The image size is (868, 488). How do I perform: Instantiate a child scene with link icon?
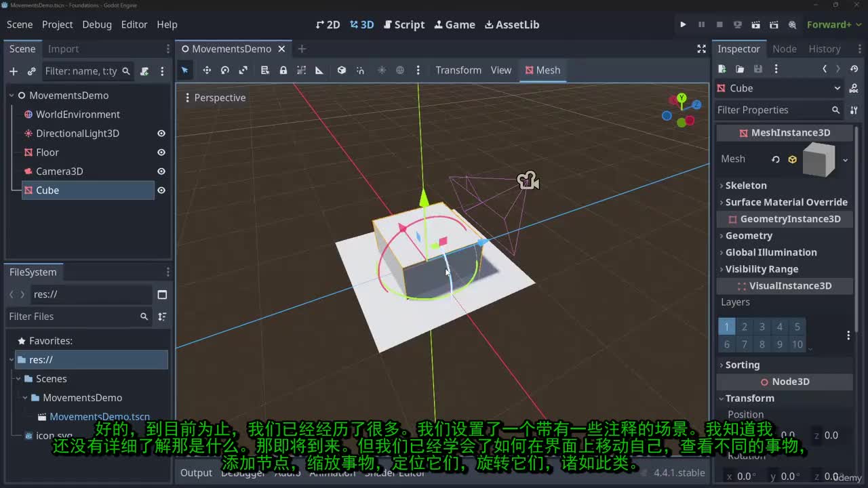pyautogui.click(x=31, y=71)
